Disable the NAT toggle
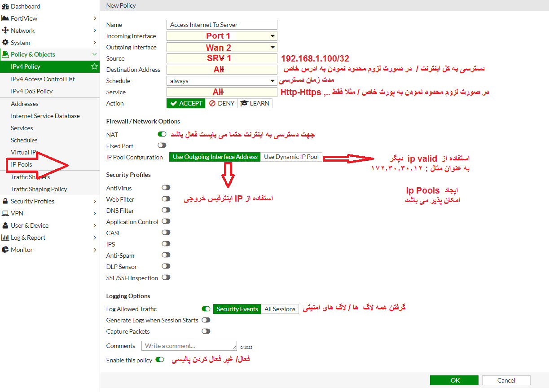This screenshot has width=549, height=392. tap(162, 134)
